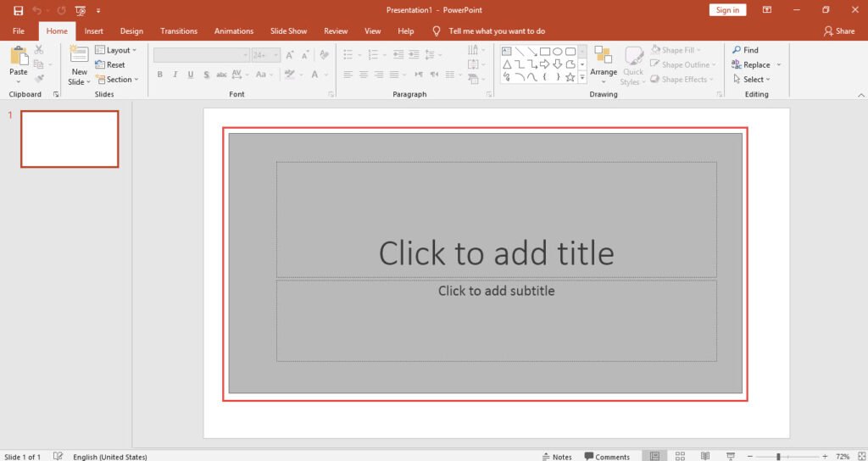Click the Paste clipboard icon

click(x=19, y=56)
